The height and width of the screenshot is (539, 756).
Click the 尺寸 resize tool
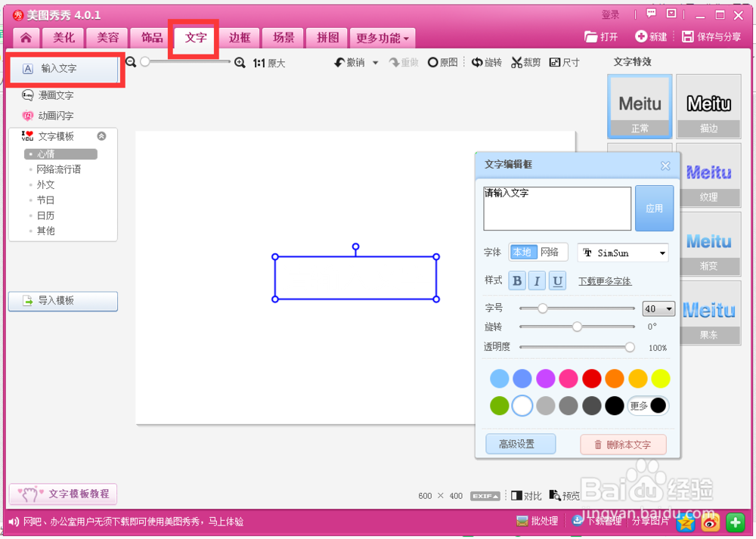point(564,63)
